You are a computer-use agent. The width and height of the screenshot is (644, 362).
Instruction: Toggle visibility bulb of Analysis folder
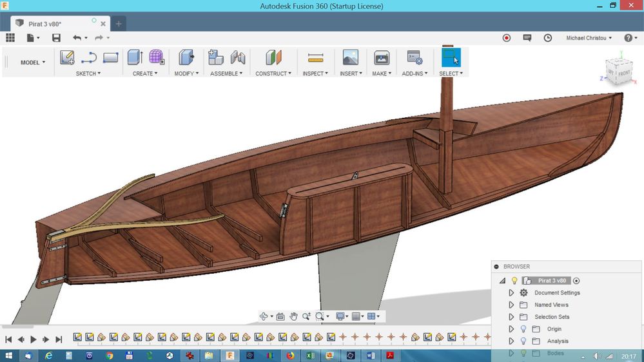coord(523,341)
